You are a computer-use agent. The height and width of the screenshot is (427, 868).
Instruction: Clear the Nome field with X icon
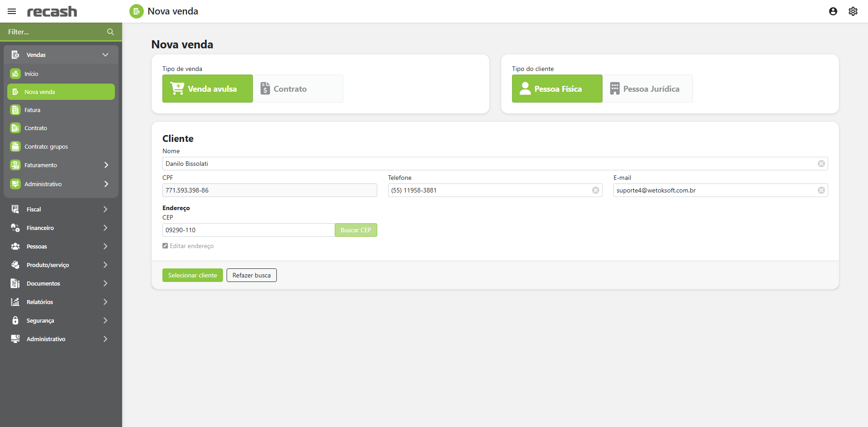821,164
